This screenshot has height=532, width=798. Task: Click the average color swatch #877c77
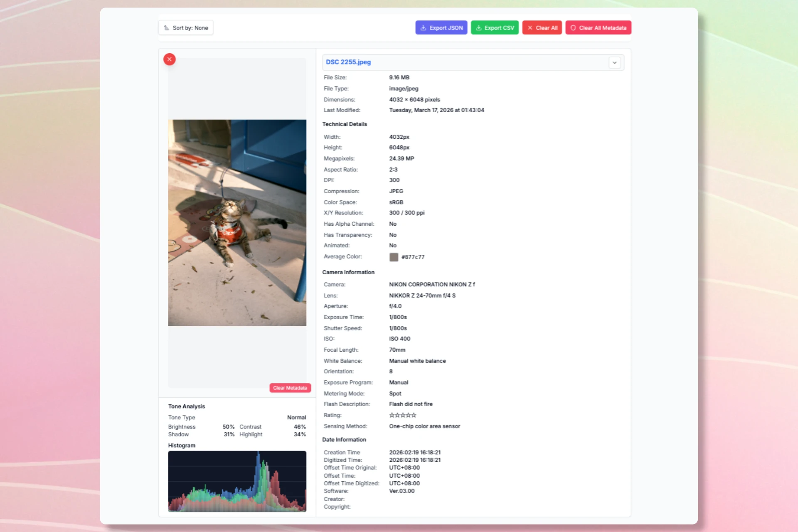tap(394, 257)
